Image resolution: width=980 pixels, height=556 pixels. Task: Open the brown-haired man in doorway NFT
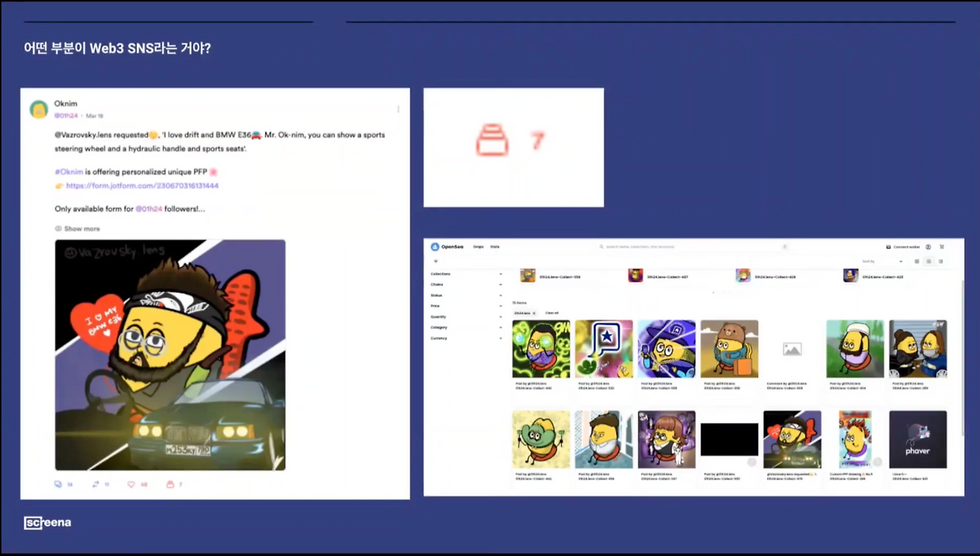pos(604,440)
